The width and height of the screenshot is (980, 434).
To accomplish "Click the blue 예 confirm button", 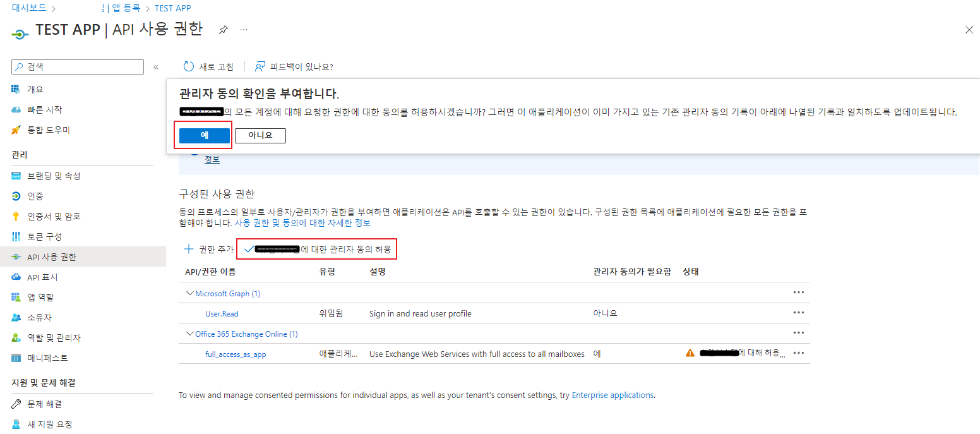I will (x=205, y=136).
